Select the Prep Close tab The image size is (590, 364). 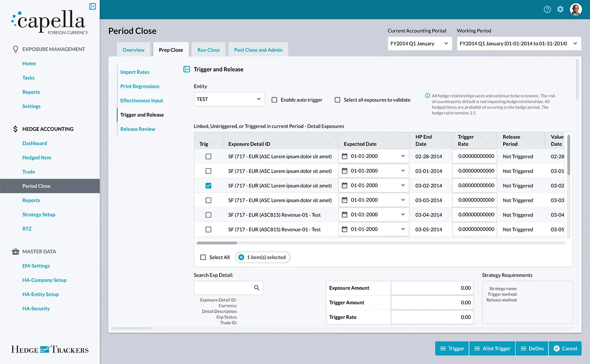pos(171,50)
